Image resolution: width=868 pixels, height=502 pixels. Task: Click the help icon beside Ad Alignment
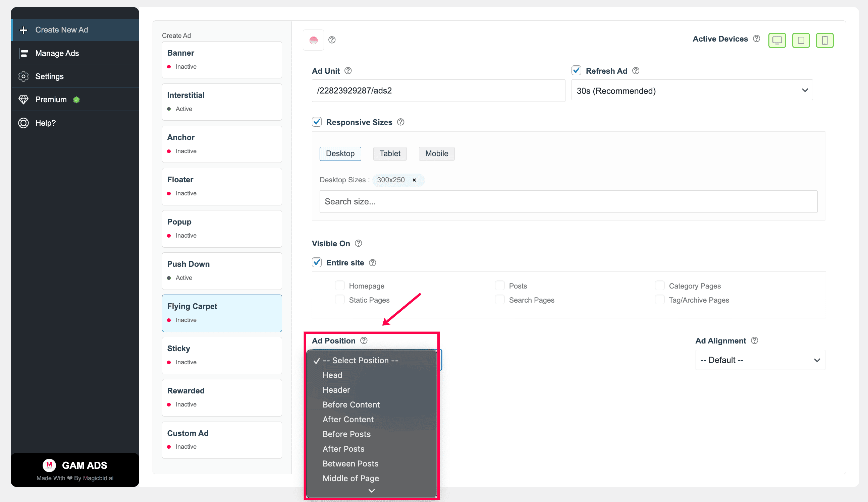(x=754, y=340)
